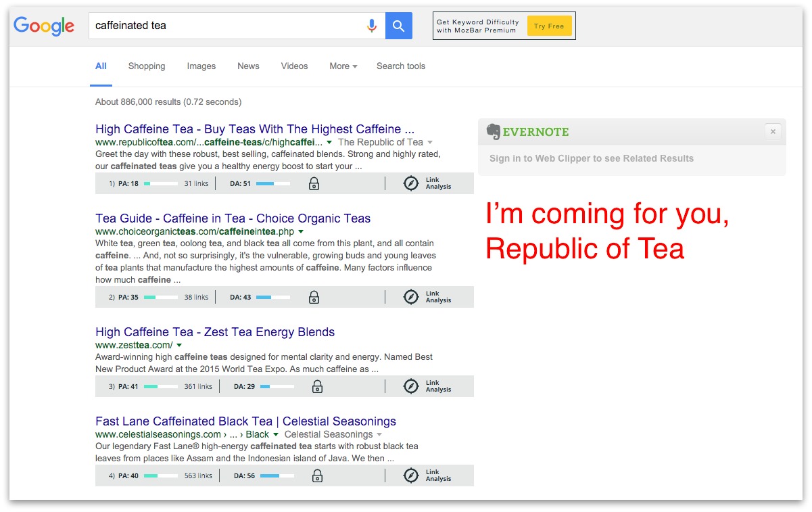Expand green arrow next to republicoftea.com URL
Screen dimensions: 812x512
click(x=329, y=143)
